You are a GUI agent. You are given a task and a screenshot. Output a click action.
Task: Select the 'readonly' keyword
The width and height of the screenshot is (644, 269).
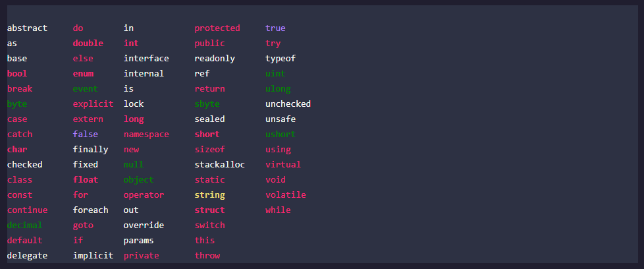(x=215, y=59)
